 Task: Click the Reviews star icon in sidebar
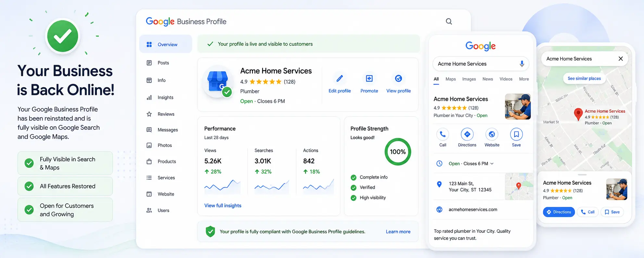tap(149, 114)
